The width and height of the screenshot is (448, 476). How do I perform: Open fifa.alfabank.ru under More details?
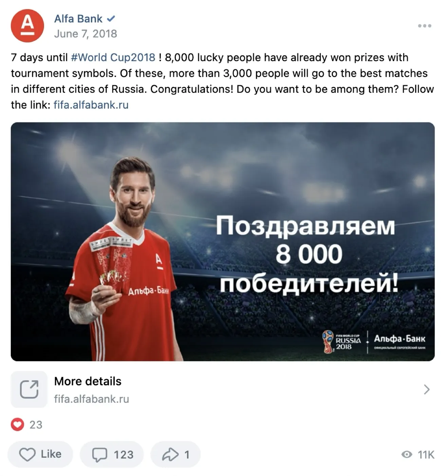92,399
